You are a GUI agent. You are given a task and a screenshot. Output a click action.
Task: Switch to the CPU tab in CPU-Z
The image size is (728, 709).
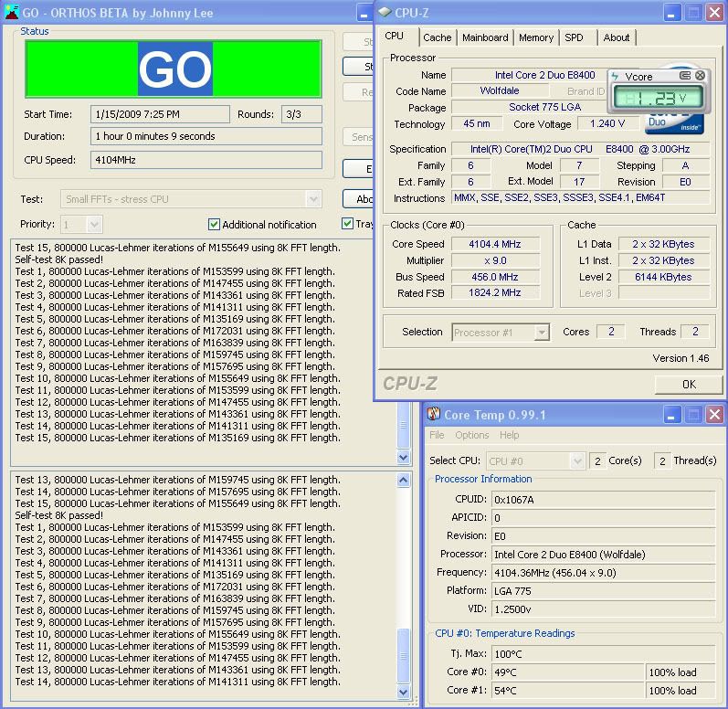point(395,36)
